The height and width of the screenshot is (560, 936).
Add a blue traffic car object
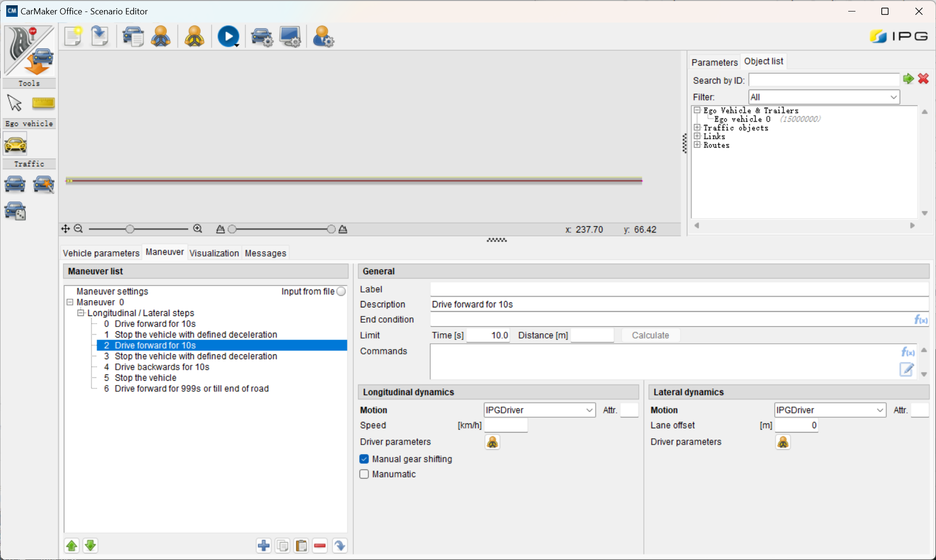click(15, 184)
